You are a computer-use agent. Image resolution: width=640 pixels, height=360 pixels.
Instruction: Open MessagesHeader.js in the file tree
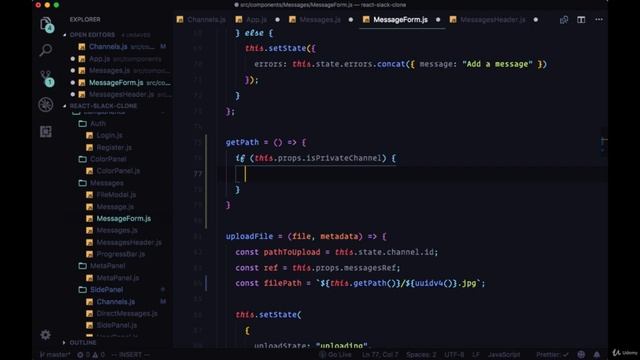click(x=129, y=242)
